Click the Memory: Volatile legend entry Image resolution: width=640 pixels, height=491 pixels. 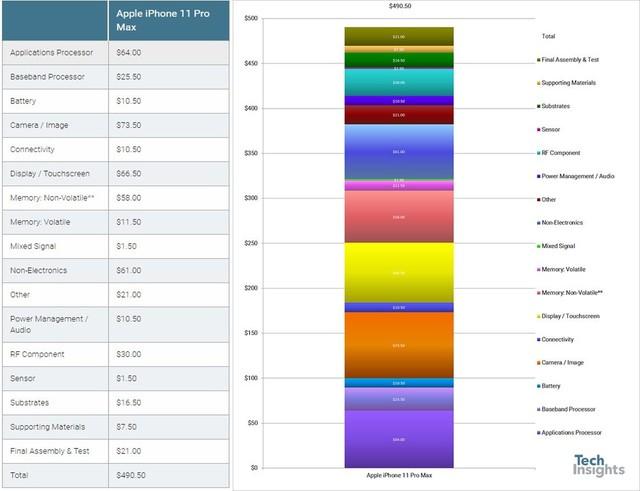(561, 269)
